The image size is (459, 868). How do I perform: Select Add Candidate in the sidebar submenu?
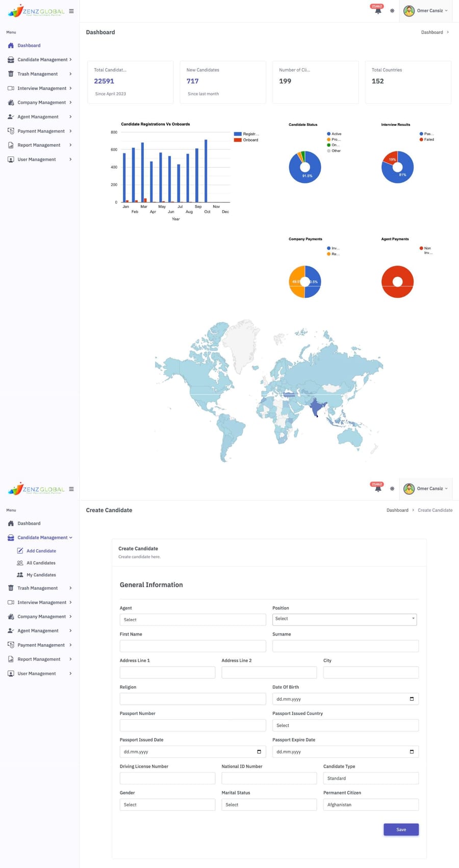click(41, 551)
